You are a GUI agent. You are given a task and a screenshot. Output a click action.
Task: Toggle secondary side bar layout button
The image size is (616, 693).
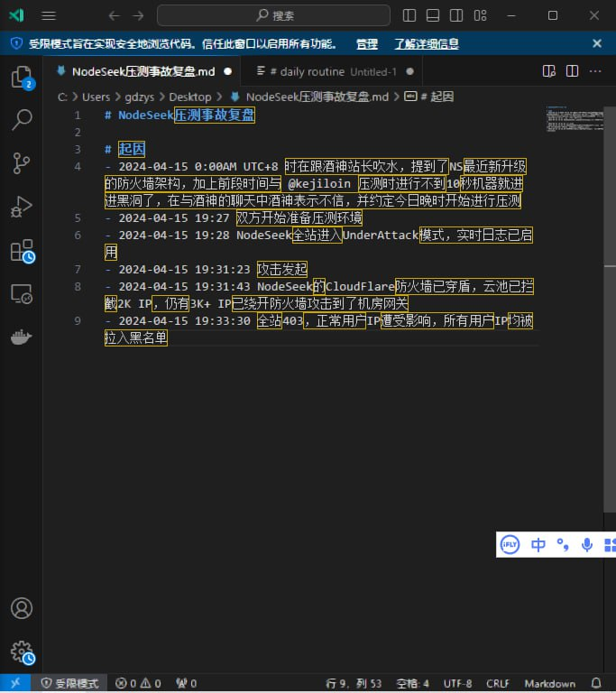pos(456,15)
